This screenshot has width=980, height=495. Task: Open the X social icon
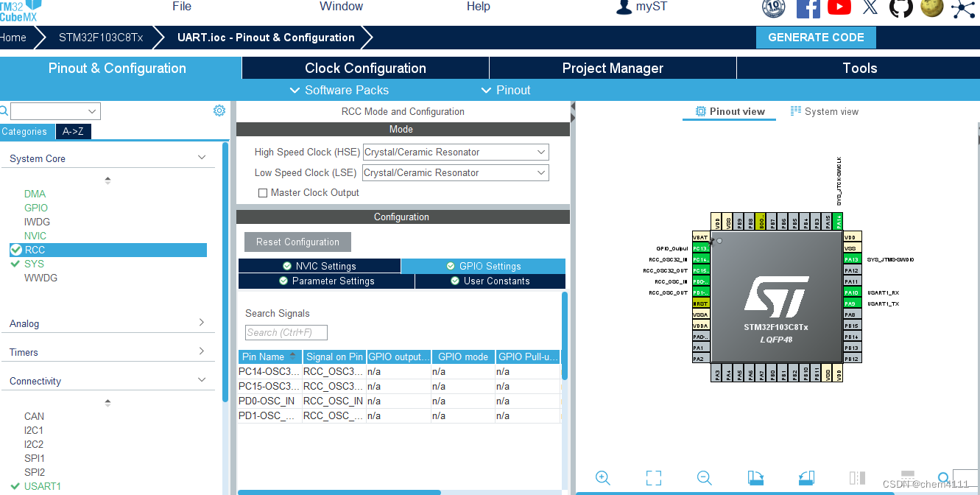pyautogui.click(x=870, y=7)
